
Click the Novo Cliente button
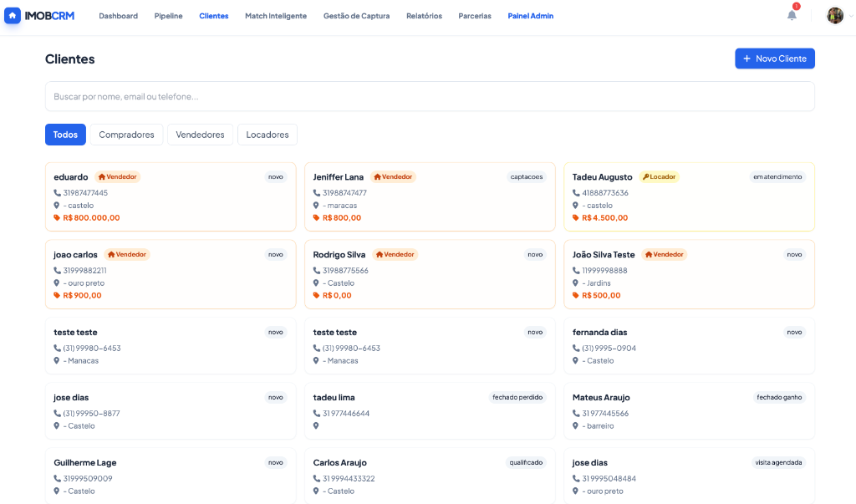[x=774, y=59]
